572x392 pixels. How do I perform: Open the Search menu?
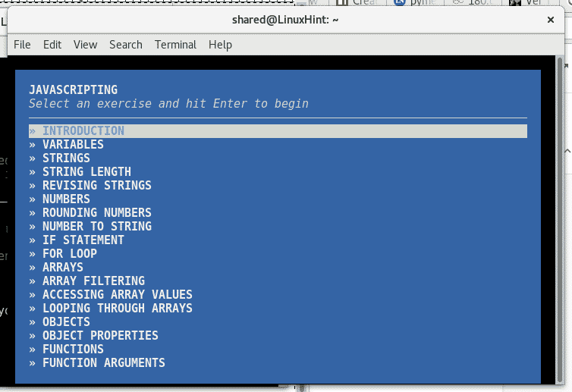coord(126,45)
